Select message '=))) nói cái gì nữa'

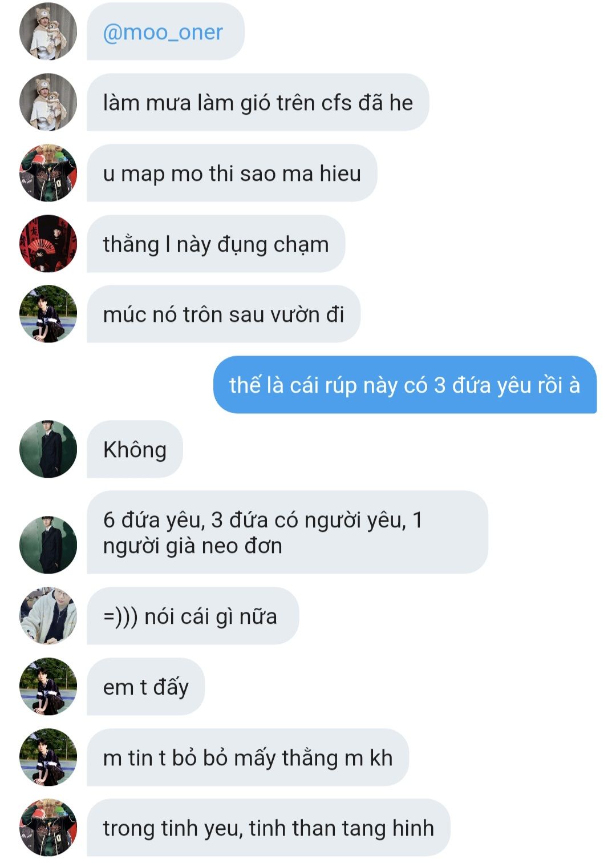193,616
